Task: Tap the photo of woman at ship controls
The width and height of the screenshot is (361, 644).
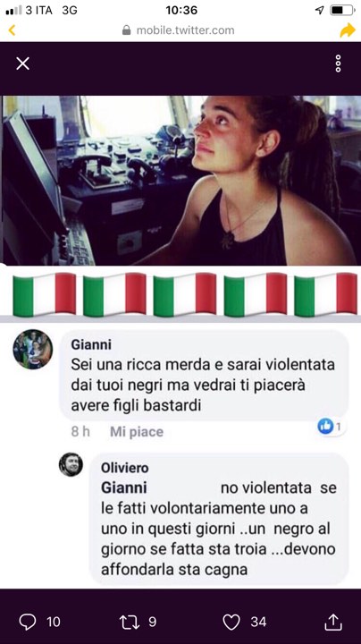Action: point(180,181)
